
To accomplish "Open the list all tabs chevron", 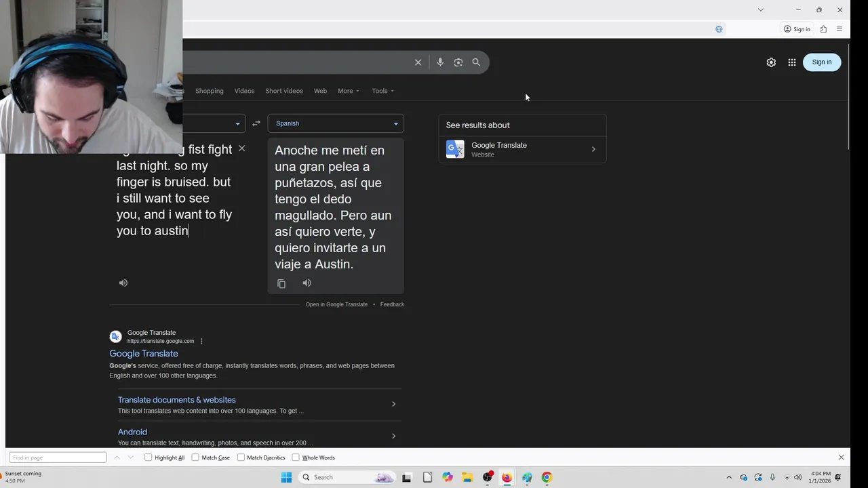I will 761,9.
